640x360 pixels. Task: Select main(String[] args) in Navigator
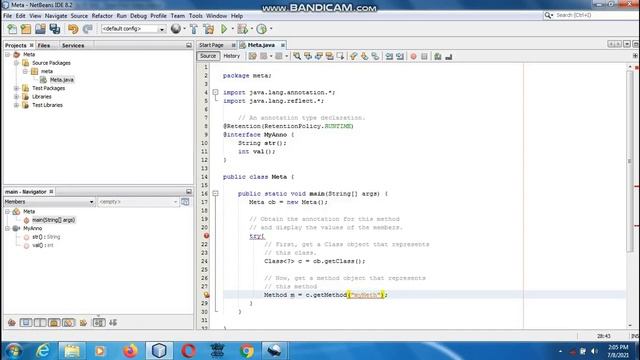pos(53,220)
